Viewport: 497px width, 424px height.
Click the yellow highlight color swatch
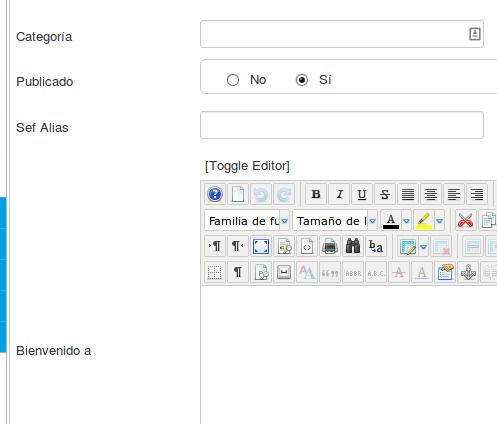coord(424,220)
